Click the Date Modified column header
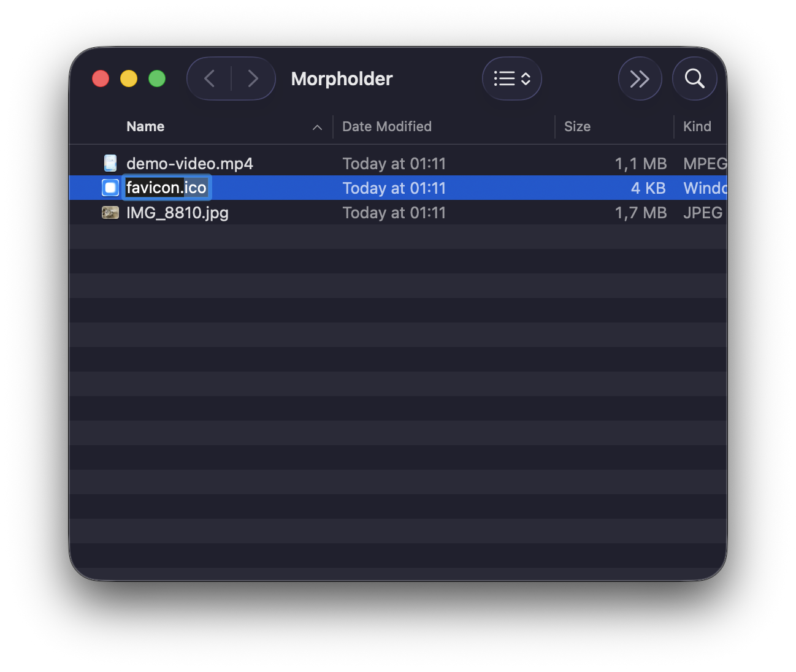Screen dimensions: 796x672 pyautogui.click(x=387, y=126)
